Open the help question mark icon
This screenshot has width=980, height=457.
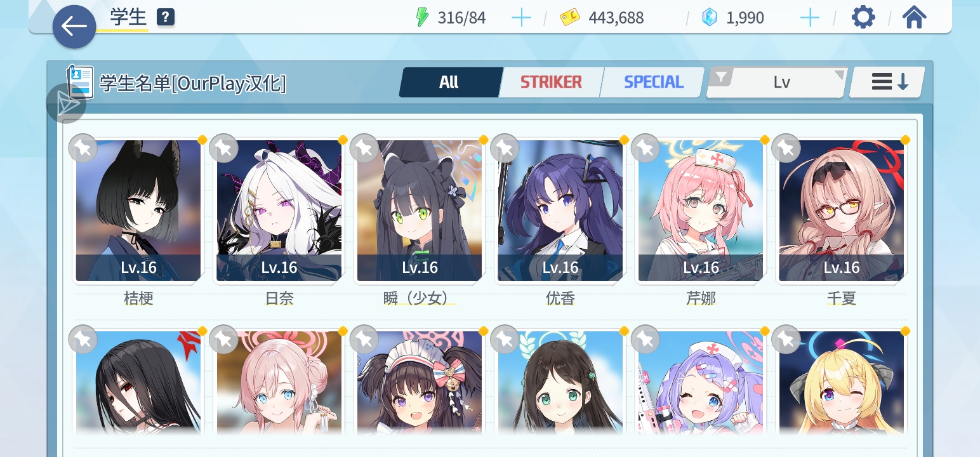click(x=165, y=17)
